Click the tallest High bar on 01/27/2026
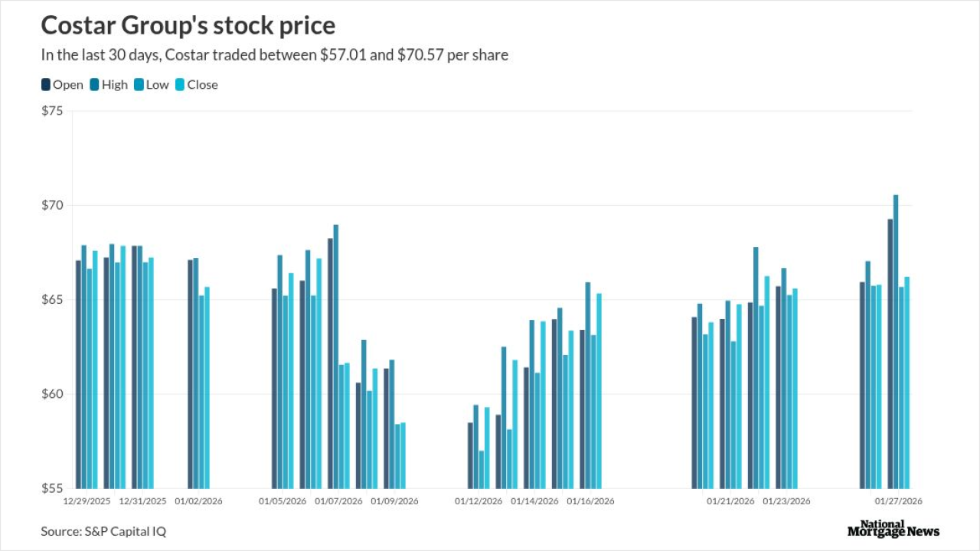Image resolution: width=980 pixels, height=551 pixels. click(x=896, y=341)
